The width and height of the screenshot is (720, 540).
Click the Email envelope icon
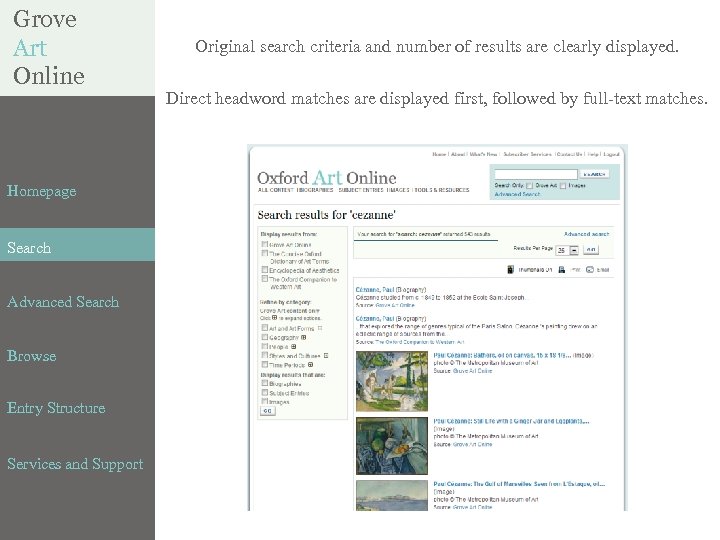[x=590, y=270]
